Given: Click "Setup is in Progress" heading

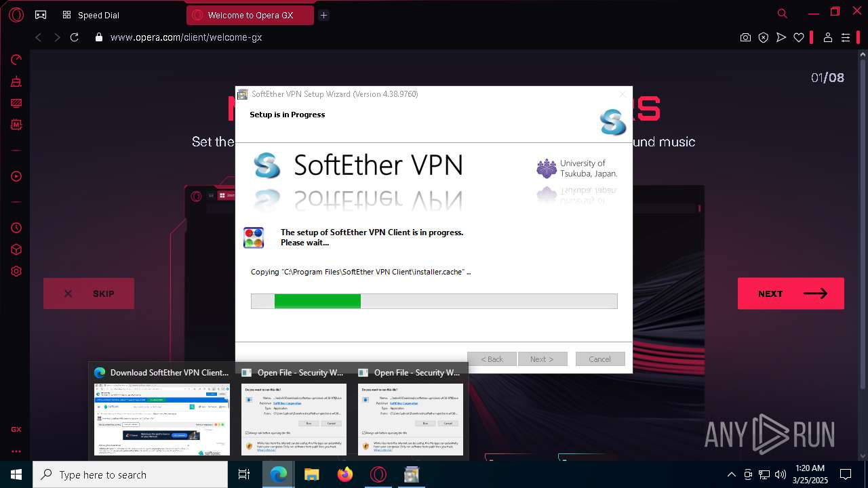Looking at the screenshot, I should [288, 115].
